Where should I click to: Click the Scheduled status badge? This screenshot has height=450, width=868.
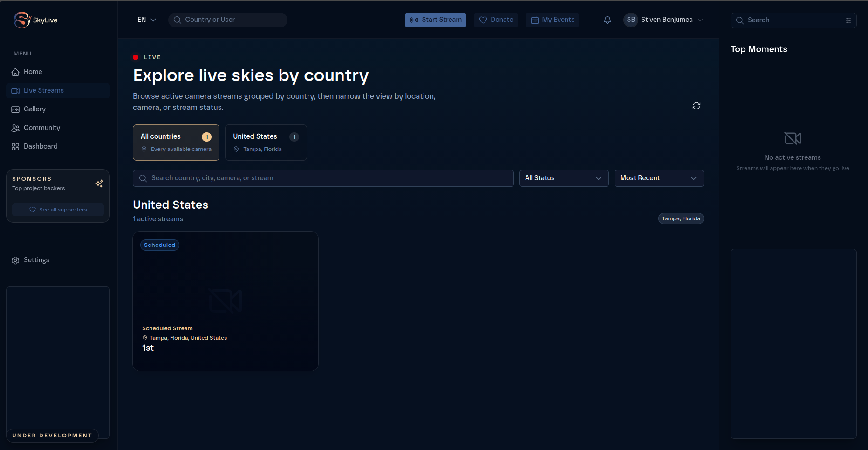160,245
